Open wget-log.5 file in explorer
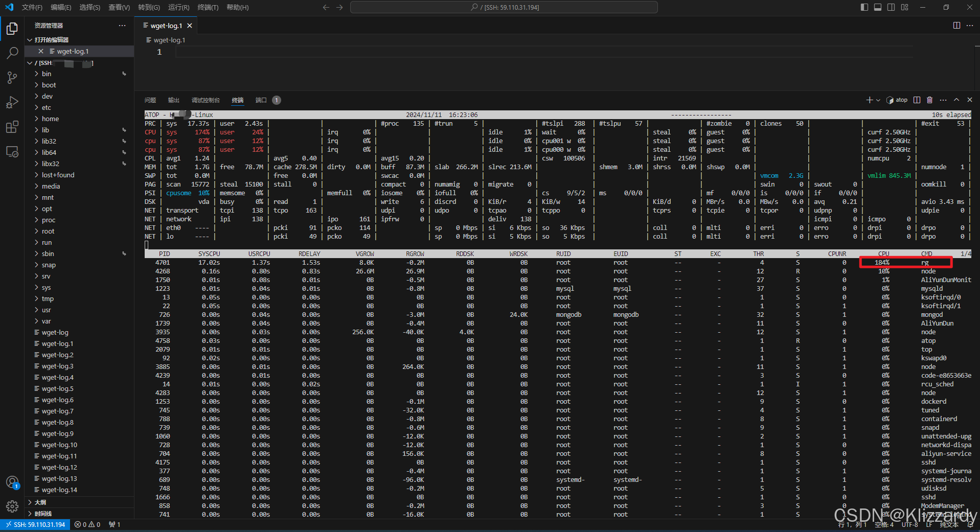The height and width of the screenshot is (532, 980). click(x=57, y=389)
